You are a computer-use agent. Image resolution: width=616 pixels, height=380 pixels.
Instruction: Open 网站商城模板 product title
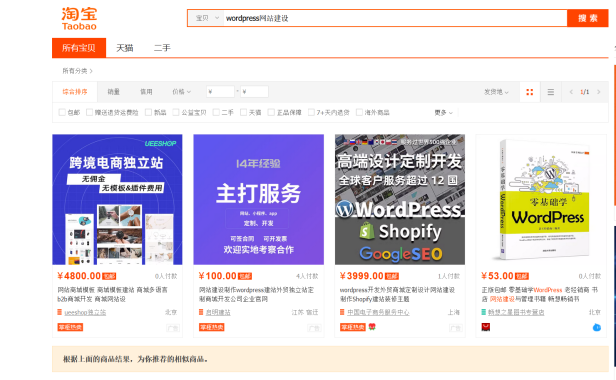[112, 295]
